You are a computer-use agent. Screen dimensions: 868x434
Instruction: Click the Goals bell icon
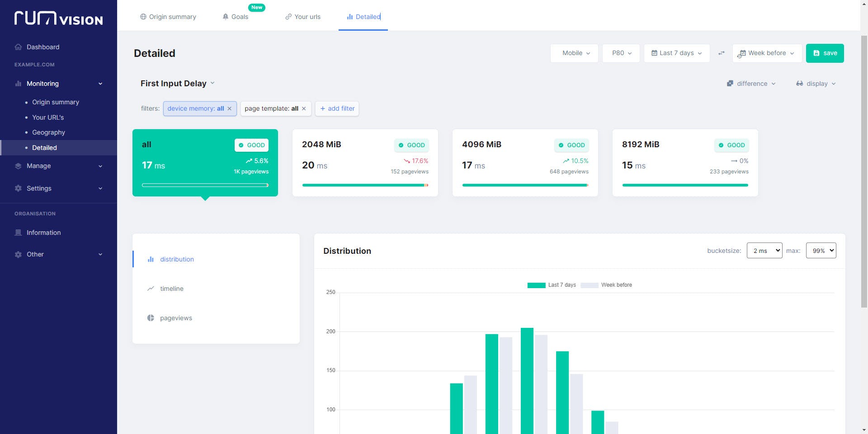pyautogui.click(x=225, y=16)
